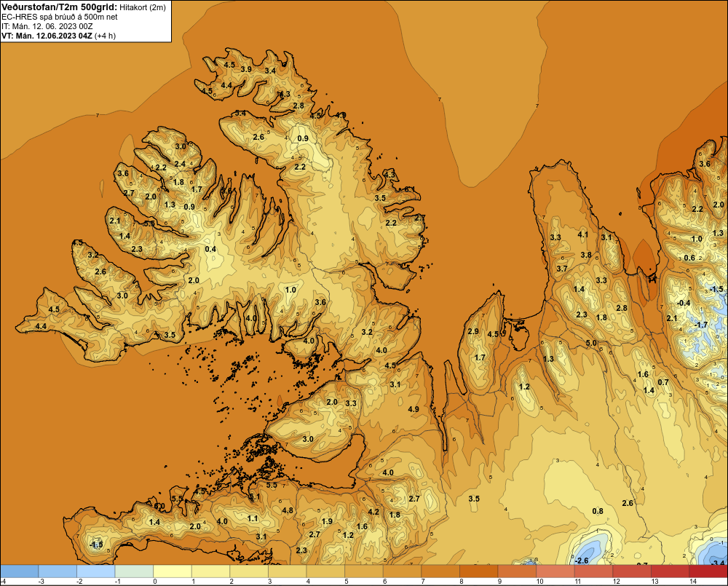Screen dimensions: 728x586
Task: Click the legend tick label -2
Action: (79, 582)
